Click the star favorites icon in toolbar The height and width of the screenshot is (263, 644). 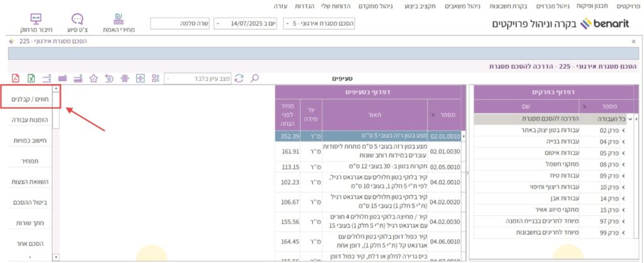(94, 78)
